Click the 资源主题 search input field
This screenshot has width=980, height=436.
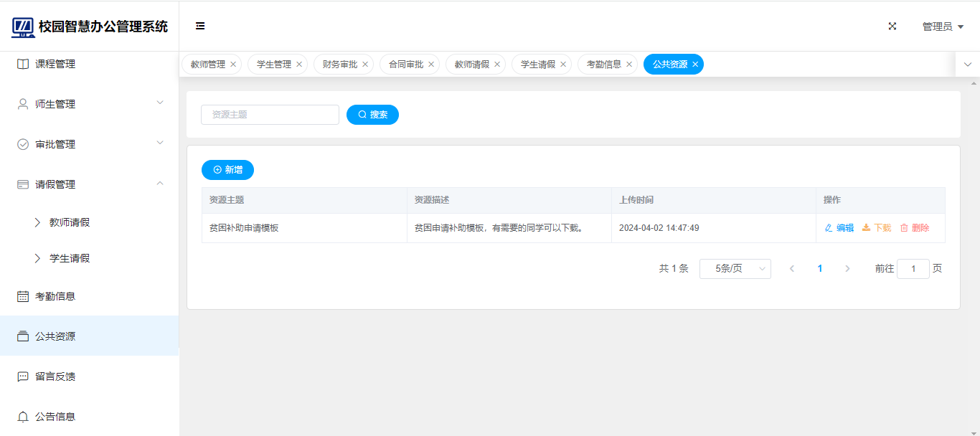coord(270,115)
